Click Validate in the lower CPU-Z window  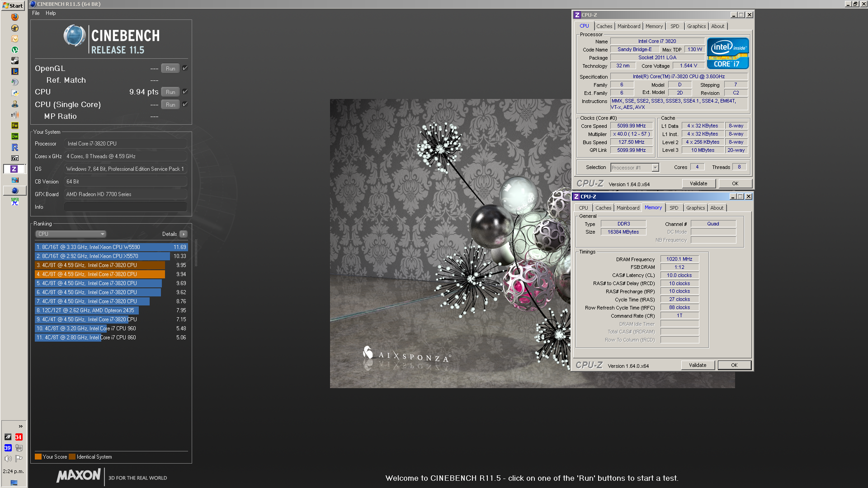pyautogui.click(x=698, y=365)
